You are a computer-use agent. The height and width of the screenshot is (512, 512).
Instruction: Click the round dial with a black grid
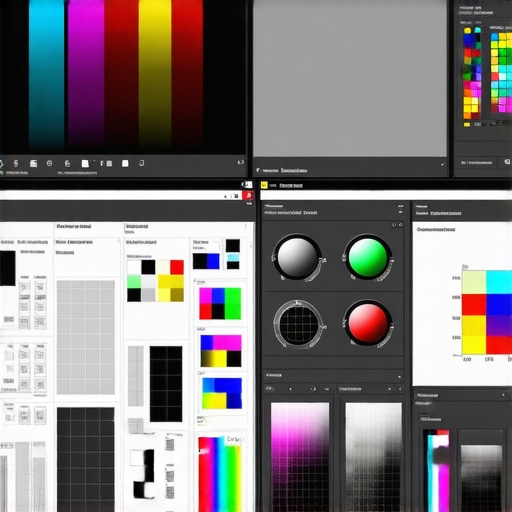[x=299, y=324]
